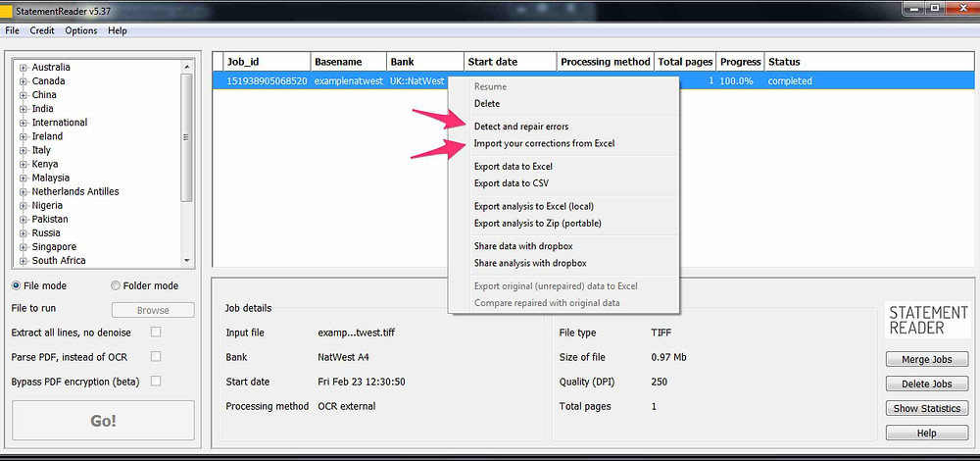
Task: Expand the Malaysia tree node
Action: 24,178
